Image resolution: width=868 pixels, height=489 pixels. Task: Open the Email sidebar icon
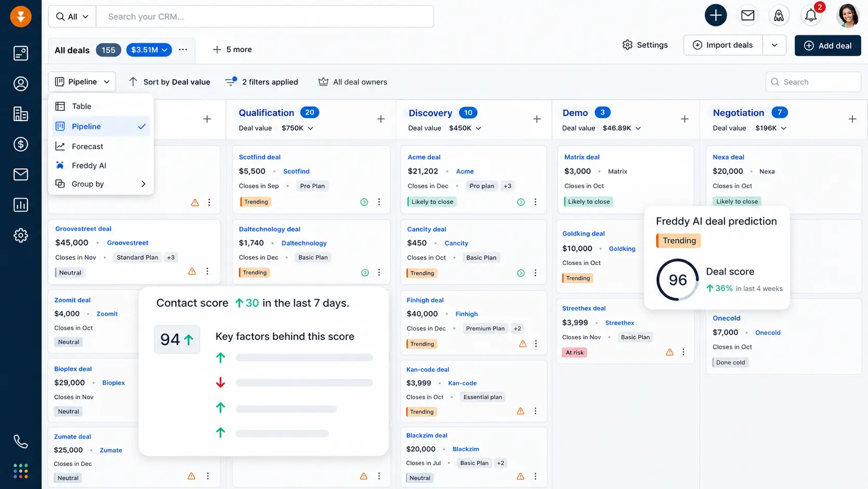pos(21,174)
